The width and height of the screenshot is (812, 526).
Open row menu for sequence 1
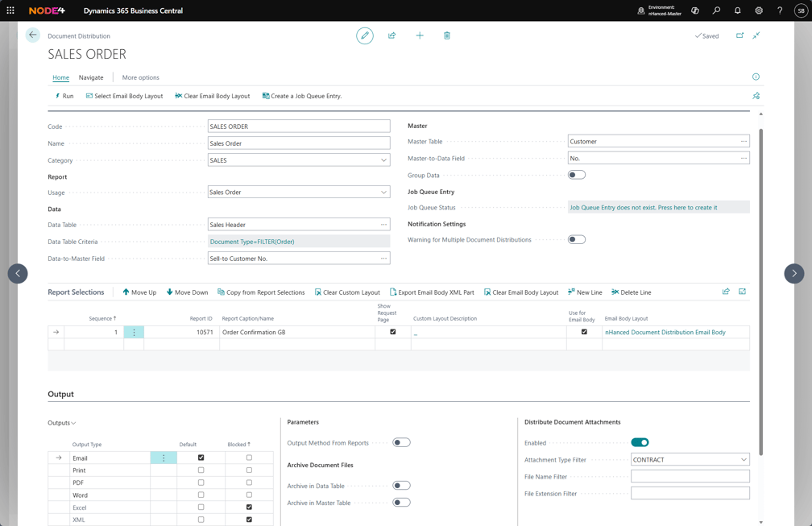click(x=134, y=333)
